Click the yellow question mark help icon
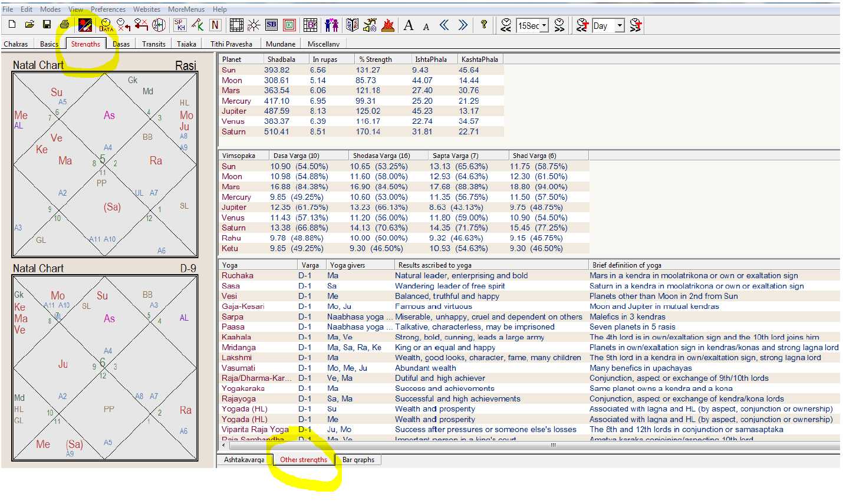Viewport: 843px width, 504px height. click(484, 25)
